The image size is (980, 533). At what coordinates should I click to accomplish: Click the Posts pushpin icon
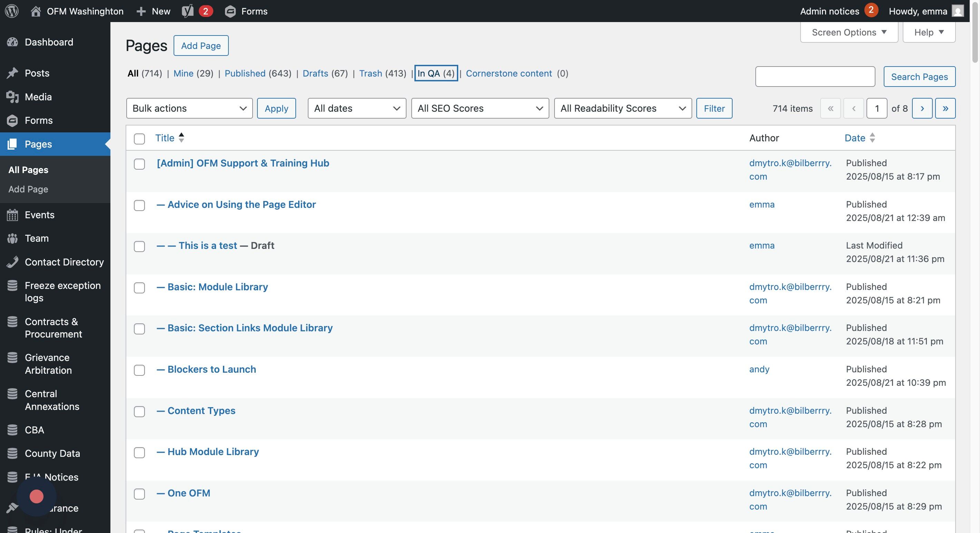(12, 73)
